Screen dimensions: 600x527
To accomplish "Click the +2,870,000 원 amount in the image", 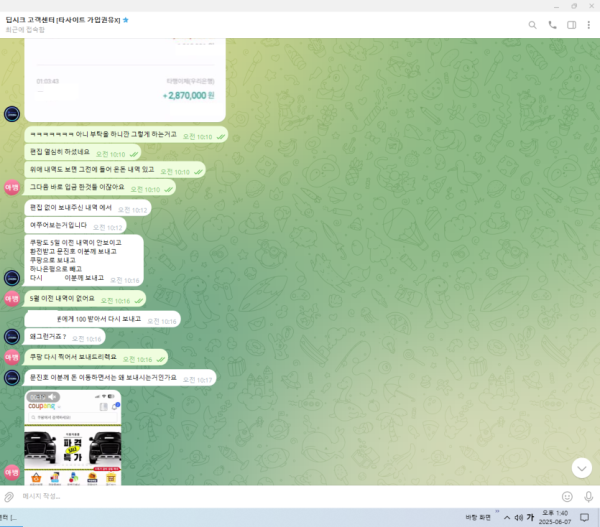I will (188, 96).
